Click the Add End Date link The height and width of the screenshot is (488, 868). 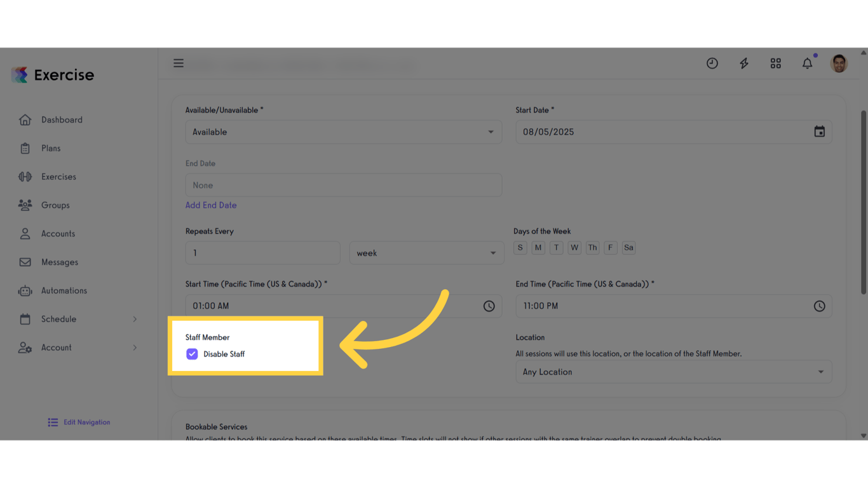pos(211,205)
